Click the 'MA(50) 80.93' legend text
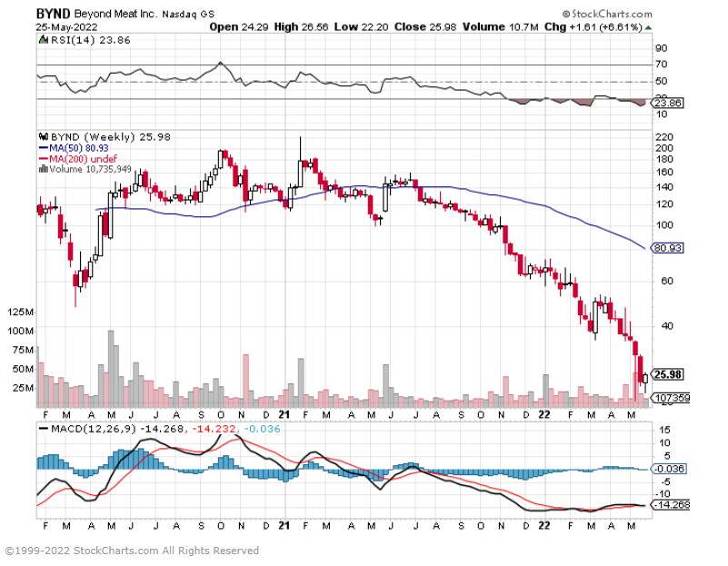 tap(79, 148)
